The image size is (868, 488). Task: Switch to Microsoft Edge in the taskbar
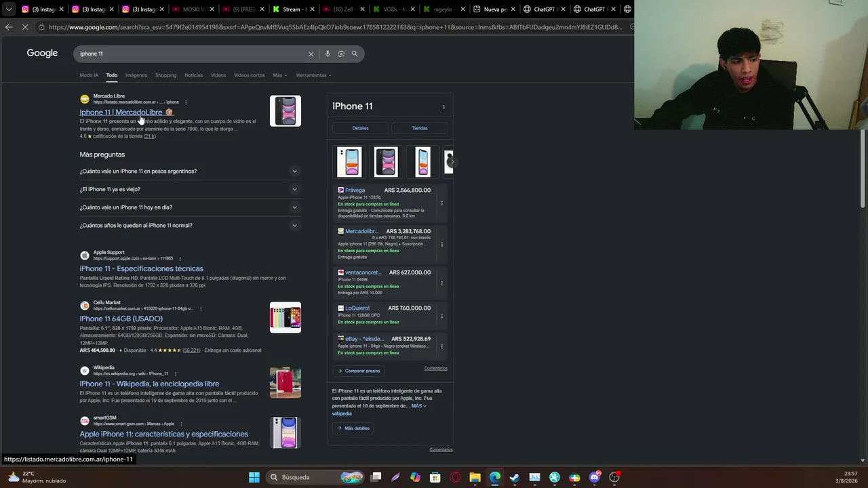click(x=495, y=477)
